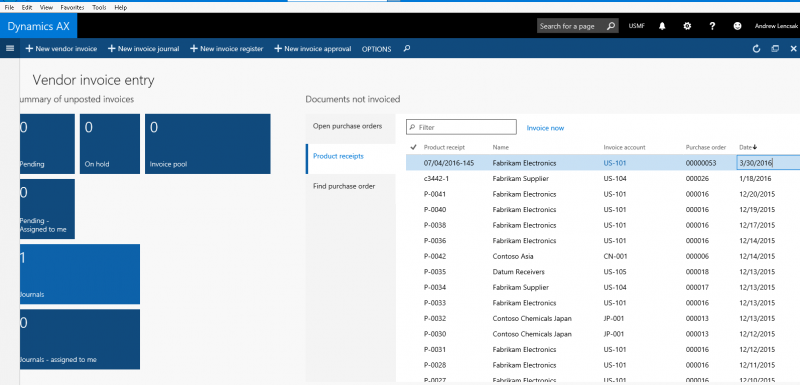Click the notifications bell icon
Viewport: 800px width, 385px height.
tap(662, 26)
